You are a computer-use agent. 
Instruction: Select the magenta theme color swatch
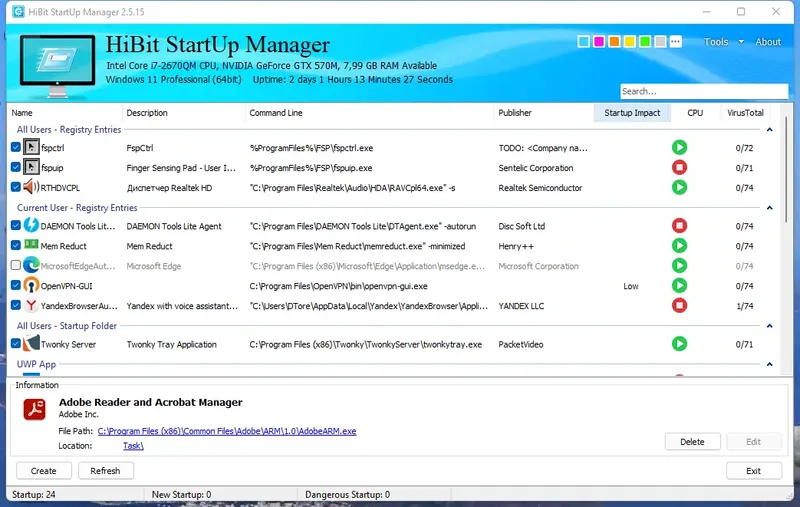click(599, 42)
